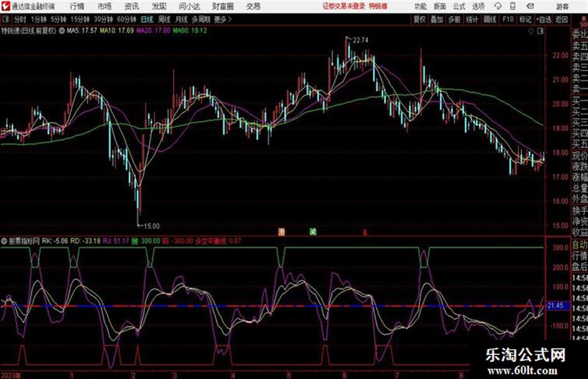Click the MA20: 17.80 value label

[153, 30]
